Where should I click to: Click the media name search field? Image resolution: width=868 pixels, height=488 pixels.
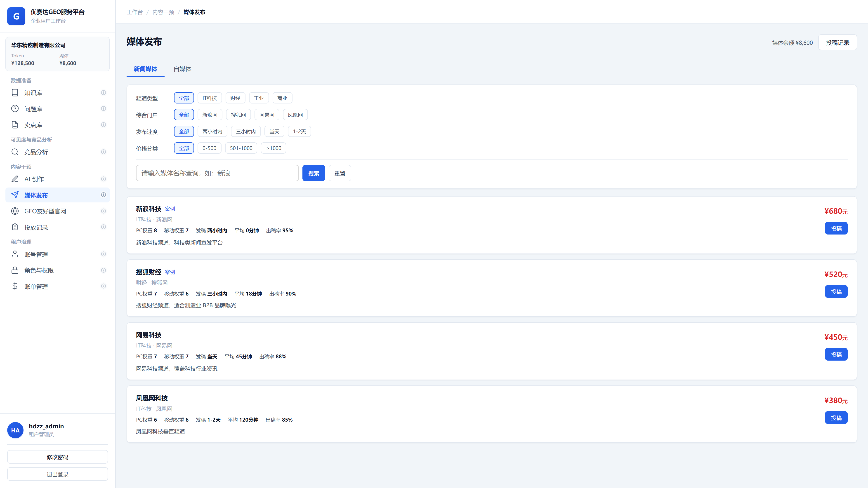click(217, 173)
